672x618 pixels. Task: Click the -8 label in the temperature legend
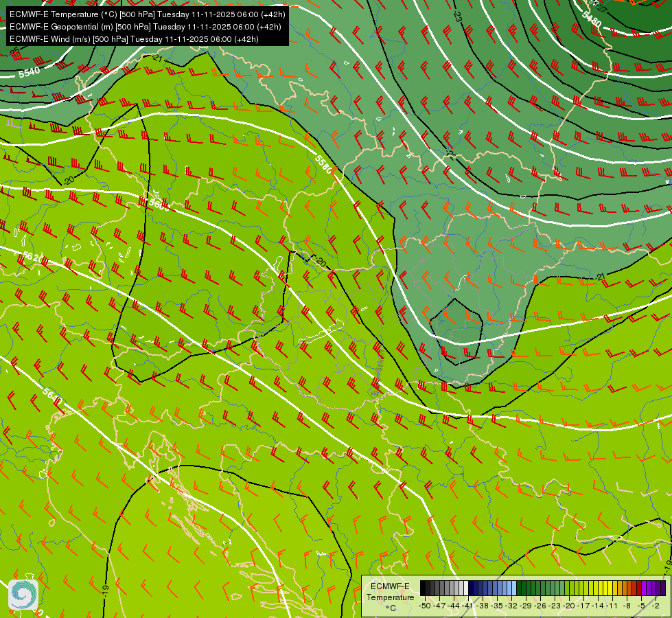click(x=627, y=606)
